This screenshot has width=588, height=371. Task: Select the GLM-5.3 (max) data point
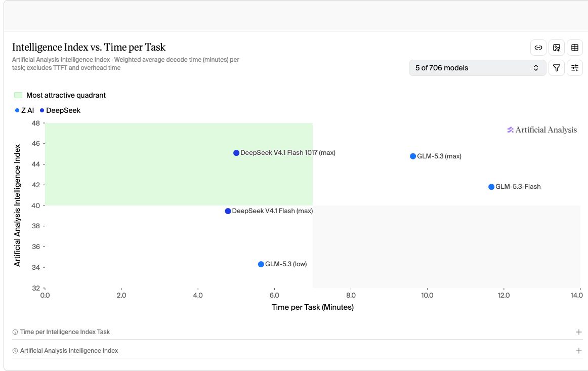pyautogui.click(x=413, y=156)
